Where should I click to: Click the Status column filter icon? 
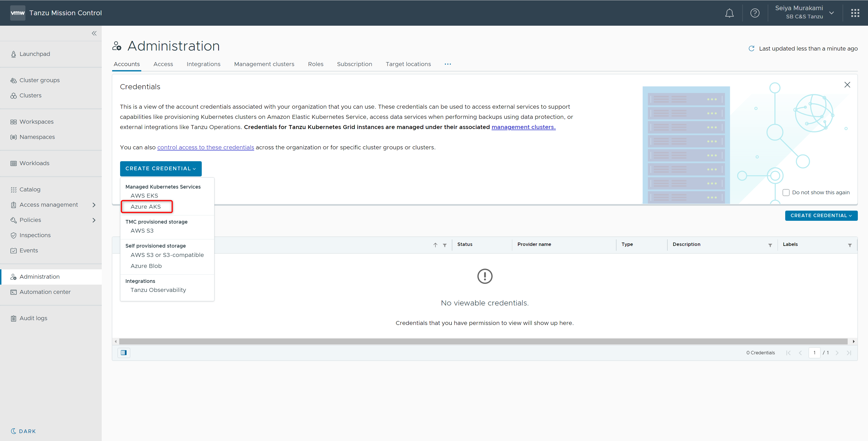coord(445,245)
